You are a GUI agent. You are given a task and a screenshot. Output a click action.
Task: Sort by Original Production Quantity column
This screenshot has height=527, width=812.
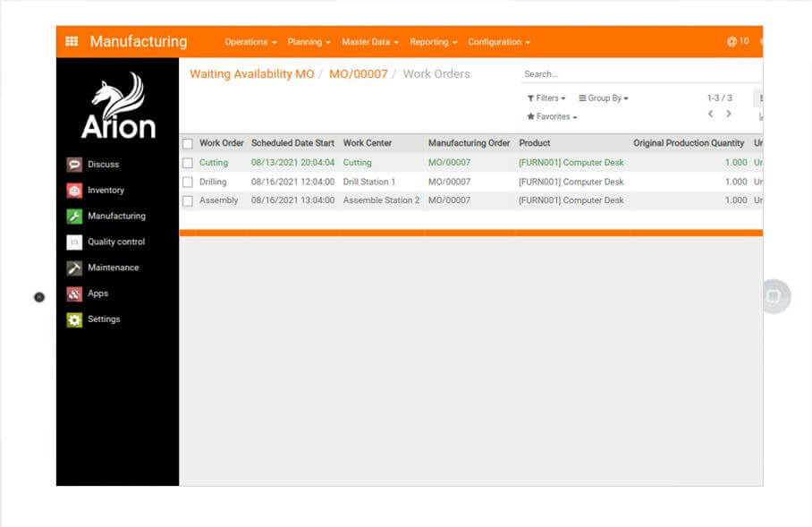coord(689,143)
